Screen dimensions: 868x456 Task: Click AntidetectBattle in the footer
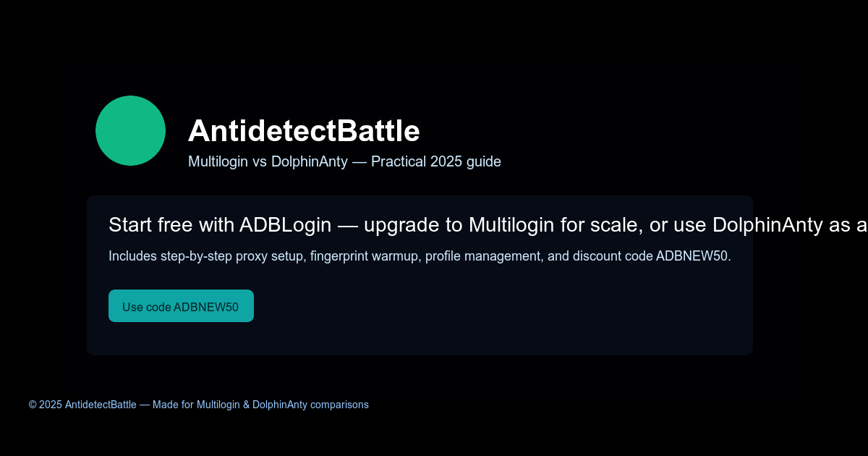tap(101, 405)
